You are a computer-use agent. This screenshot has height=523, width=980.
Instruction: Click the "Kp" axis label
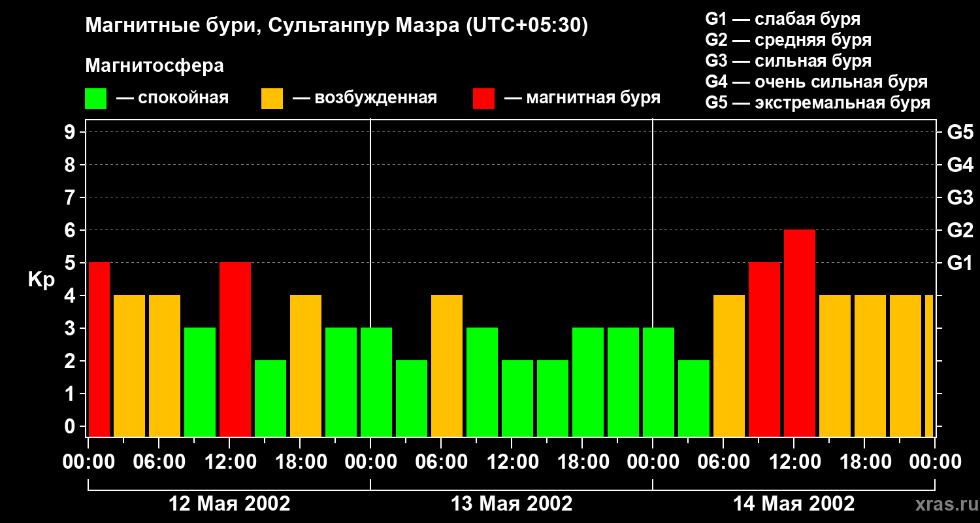click(x=42, y=280)
